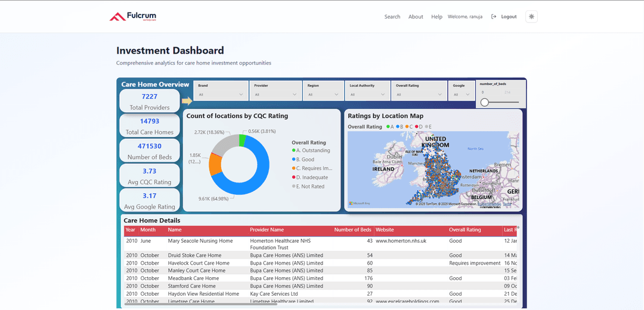
Task: Sort table by Number of Beds column
Action: click(352, 230)
